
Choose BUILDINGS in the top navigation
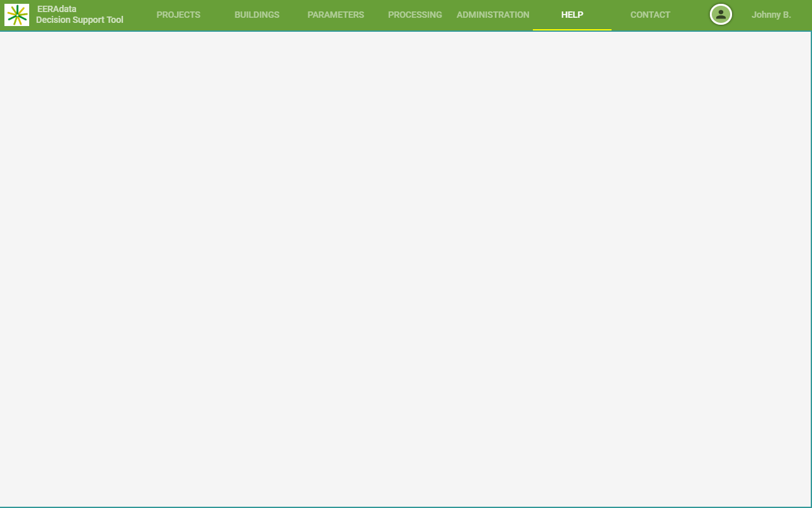(257, 15)
